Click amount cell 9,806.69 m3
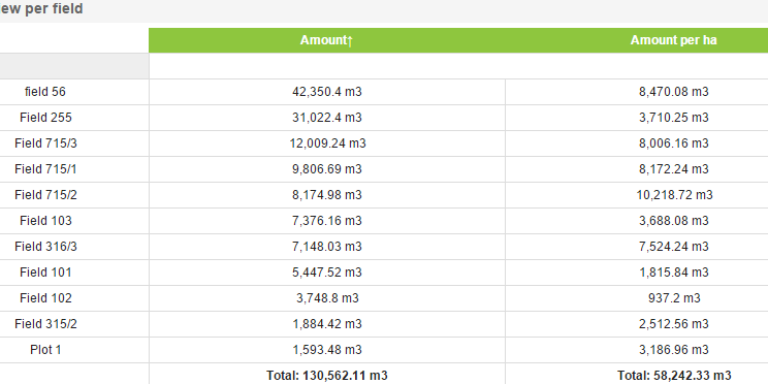768x384 pixels. (x=327, y=169)
